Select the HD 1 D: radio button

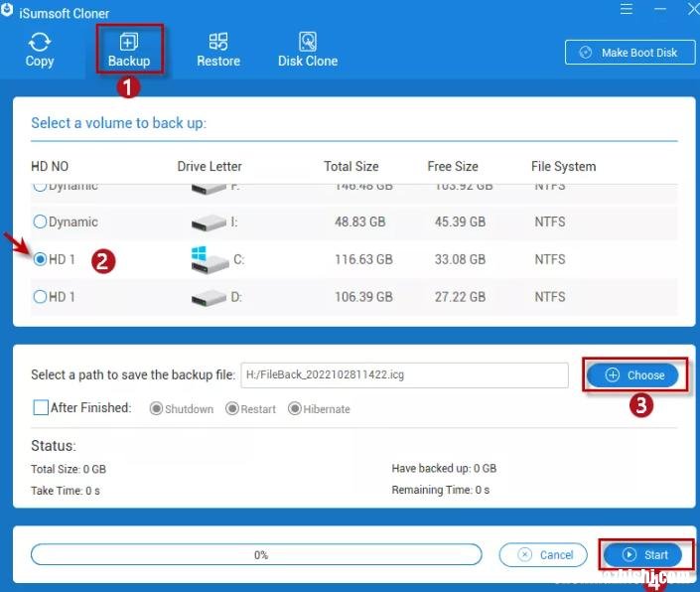(x=41, y=296)
